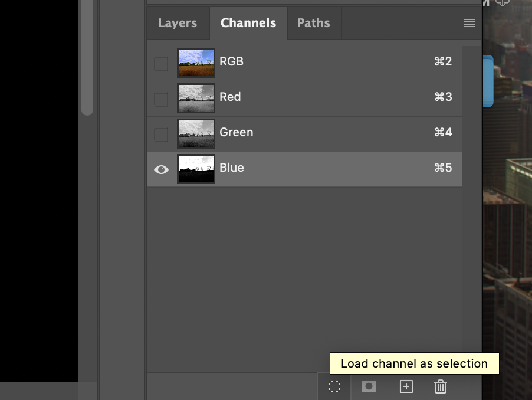Click the ⌘4 shortcut label
The width and height of the screenshot is (532, 400).
pyautogui.click(x=443, y=132)
